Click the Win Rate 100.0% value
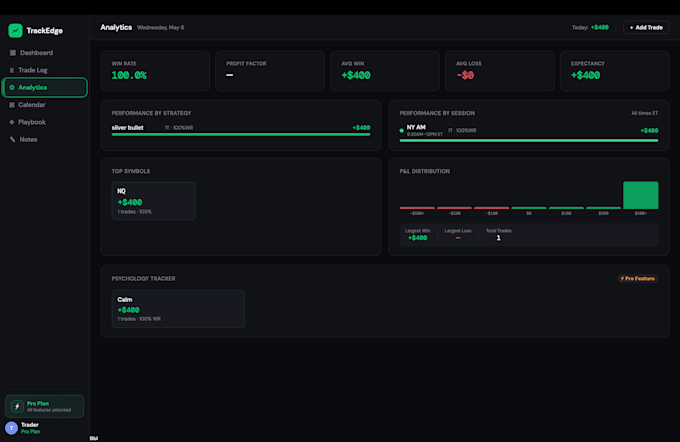 (x=129, y=75)
